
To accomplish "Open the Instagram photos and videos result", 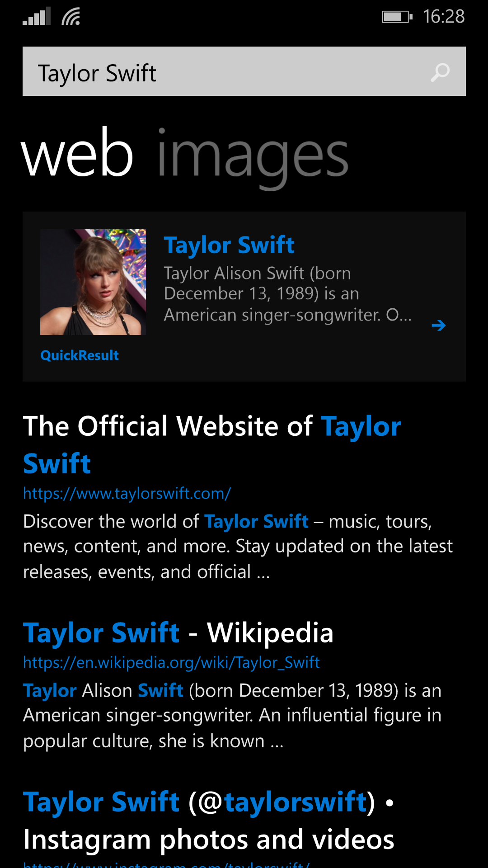I will pyautogui.click(x=209, y=821).
